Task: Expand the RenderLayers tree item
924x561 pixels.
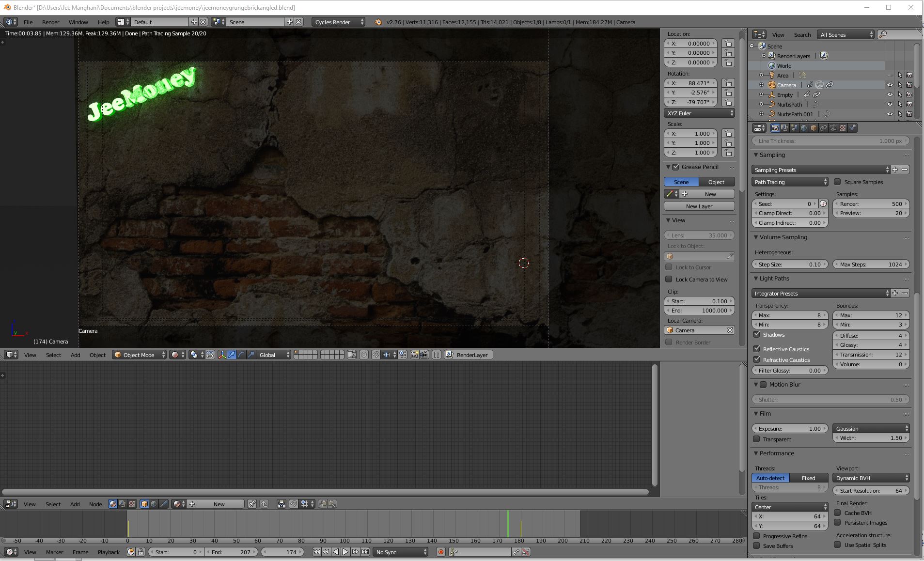Action: pos(764,56)
